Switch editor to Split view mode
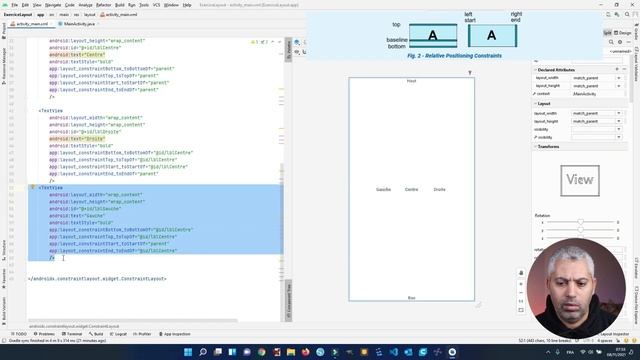 click(x=607, y=33)
